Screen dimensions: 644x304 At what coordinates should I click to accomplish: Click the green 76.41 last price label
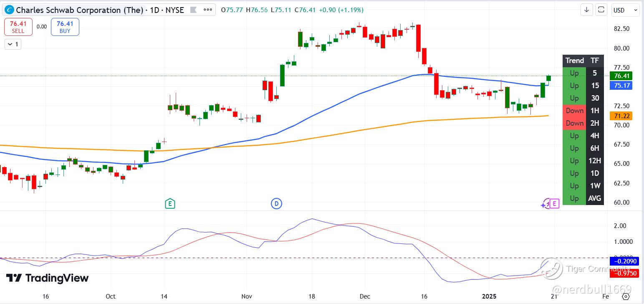[621, 76]
